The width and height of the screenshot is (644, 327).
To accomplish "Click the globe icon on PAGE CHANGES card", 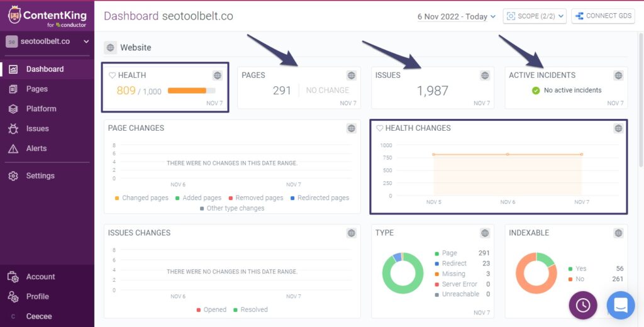I will point(351,128).
